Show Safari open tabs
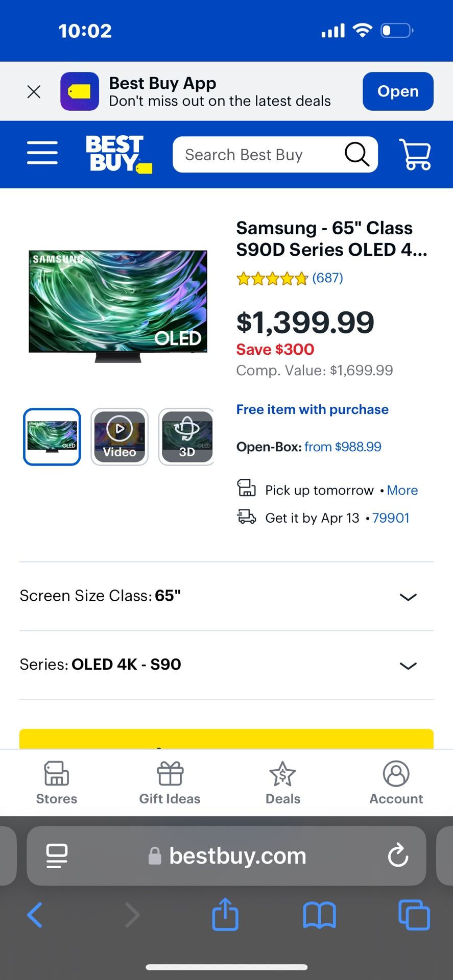453x980 pixels. [x=414, y=914]
